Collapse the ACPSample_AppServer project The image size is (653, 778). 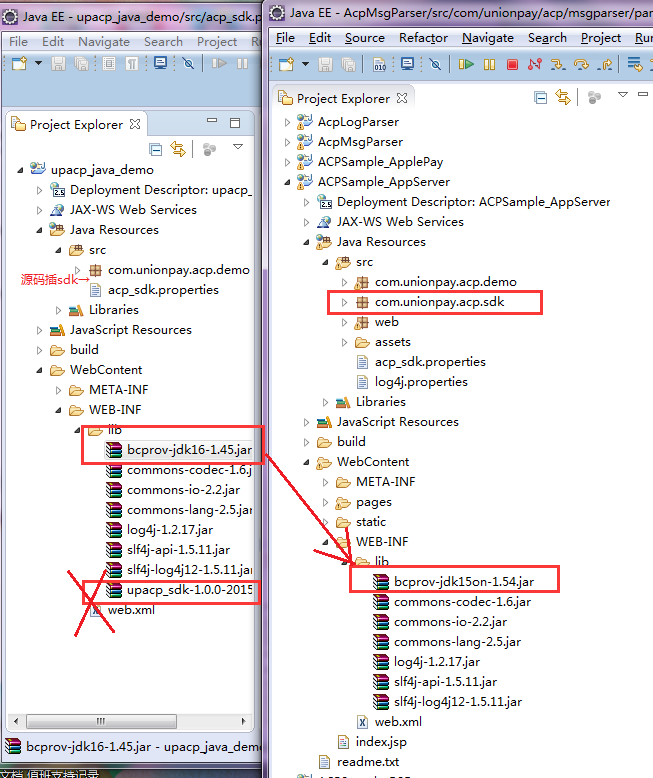[x=287, y=182]
